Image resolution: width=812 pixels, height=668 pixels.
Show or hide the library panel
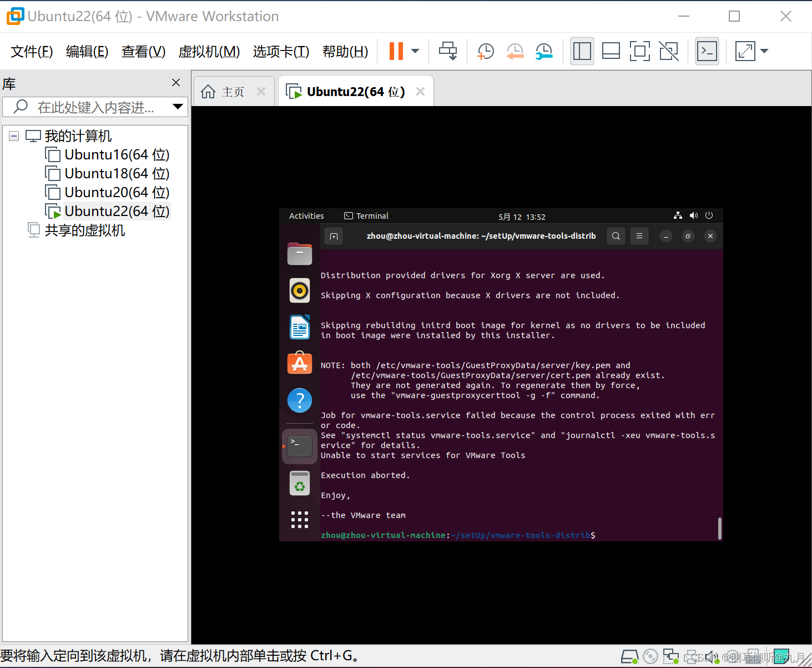pyautogui.click(x=582, y=51)
